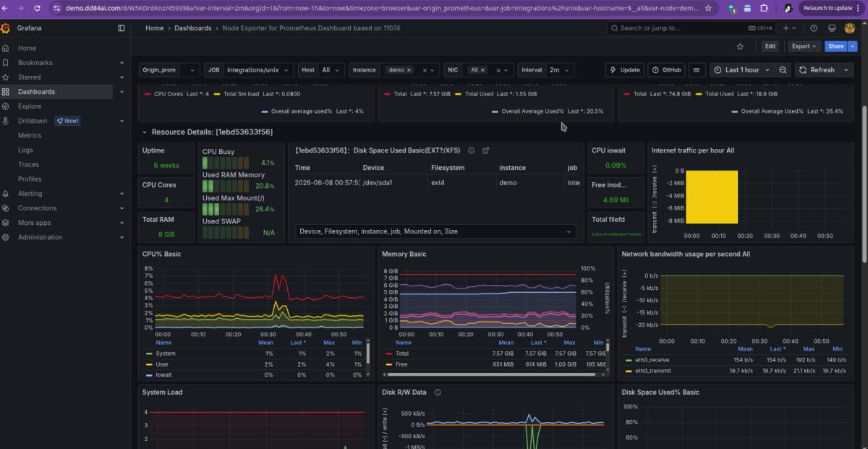
Task: Remove the All tag from NIC filter
Action: (482, 70)
